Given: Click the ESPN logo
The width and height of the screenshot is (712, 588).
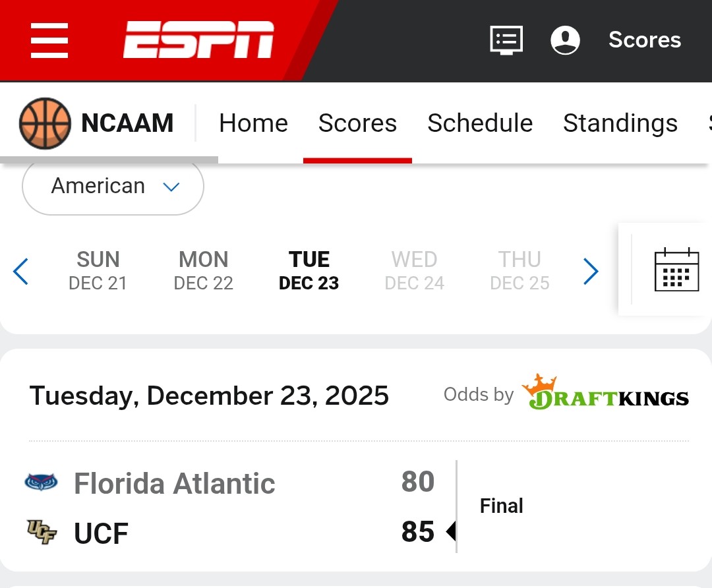Looking at the screenshot, I should [198, 40].
